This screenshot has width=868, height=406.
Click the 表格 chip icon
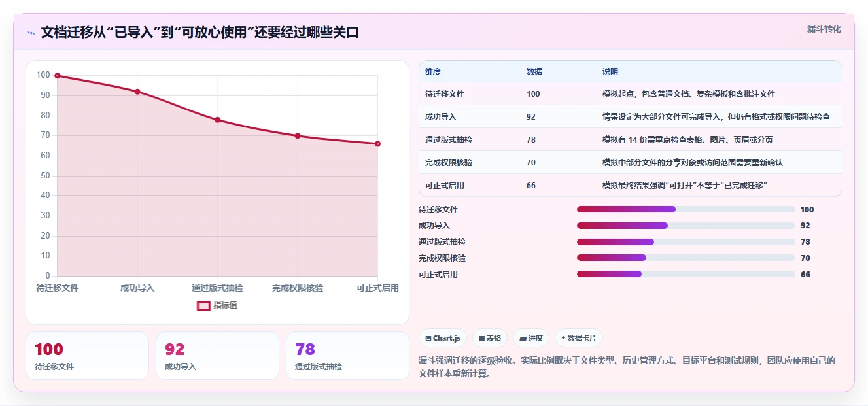pos(481,339)
